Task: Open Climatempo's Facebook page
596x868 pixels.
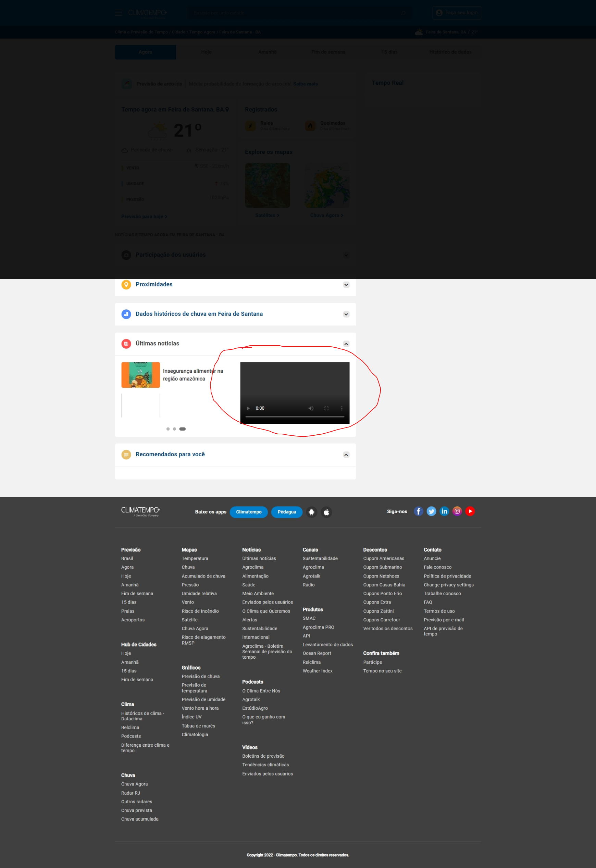Action: [x=418, y=511]
